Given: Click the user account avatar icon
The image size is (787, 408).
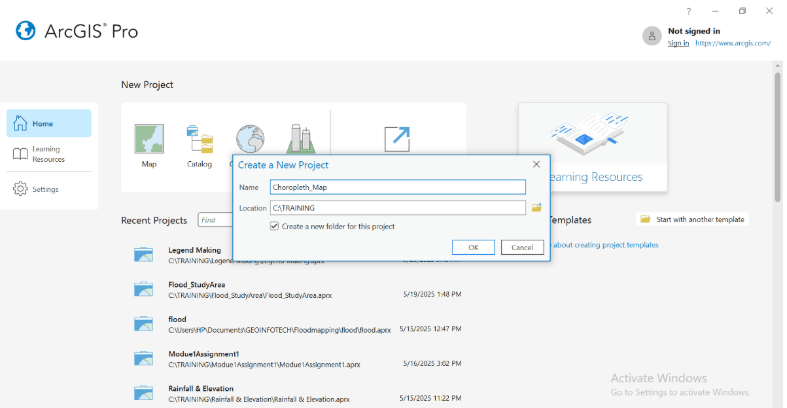Looking at the screenshot, I should coord(652,36).
